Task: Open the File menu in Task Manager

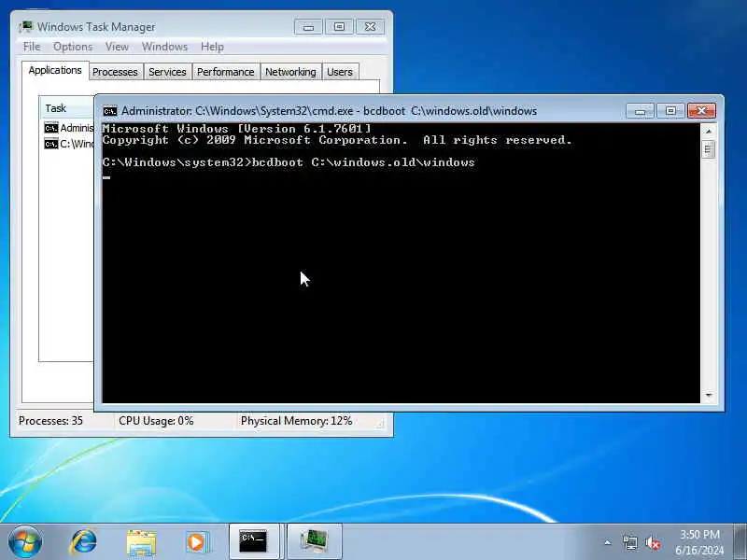Action: [x=32, y=47]
